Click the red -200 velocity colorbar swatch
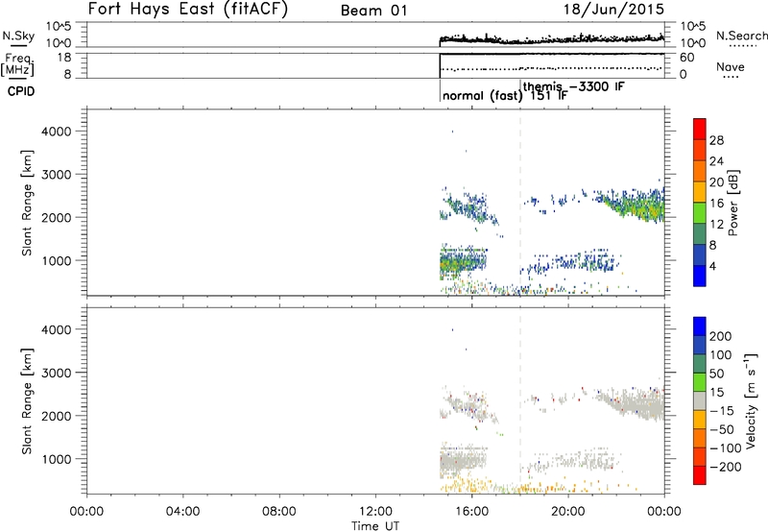The width and height of the screenshot is (768, 532). pyautogui.click(x=700, y=475)
